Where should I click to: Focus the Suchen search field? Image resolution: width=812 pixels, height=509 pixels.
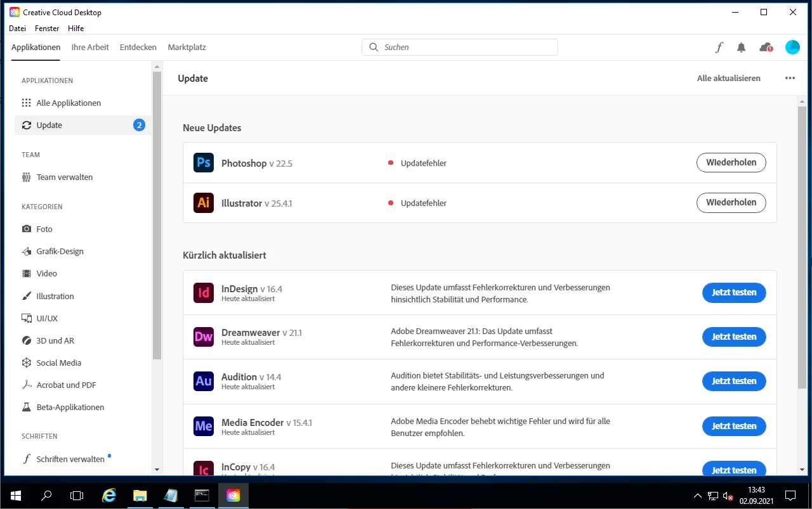click(460, 48)
